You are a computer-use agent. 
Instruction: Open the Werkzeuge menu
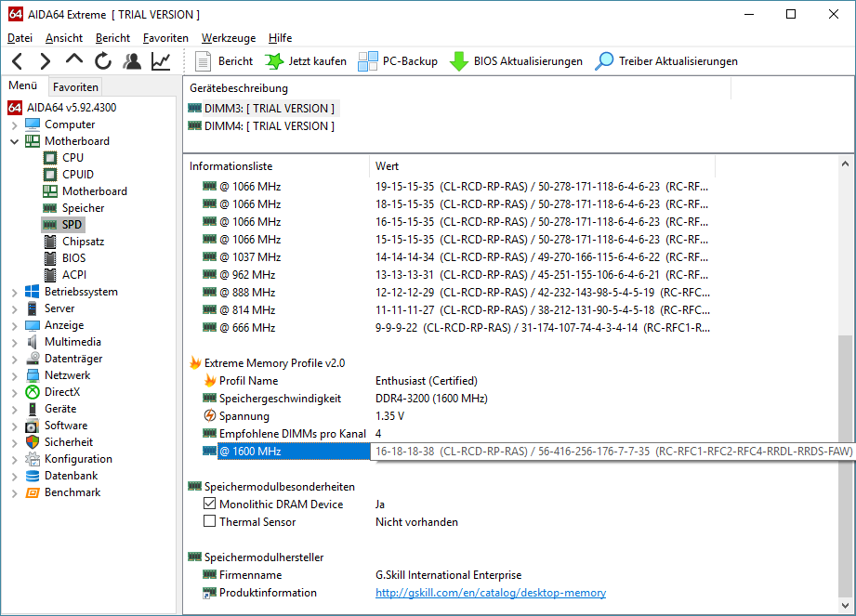click(x=229, y=38)
